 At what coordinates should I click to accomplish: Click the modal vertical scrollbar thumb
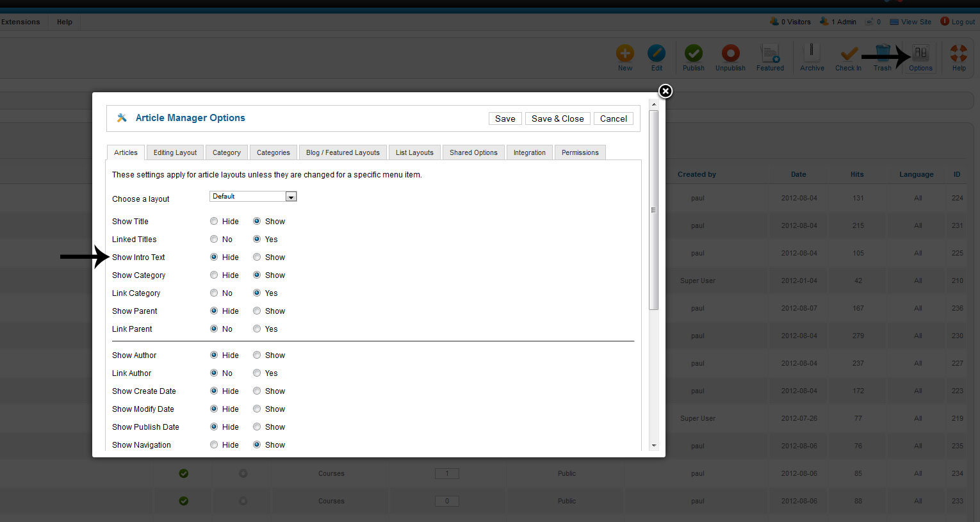click(654, 210)
